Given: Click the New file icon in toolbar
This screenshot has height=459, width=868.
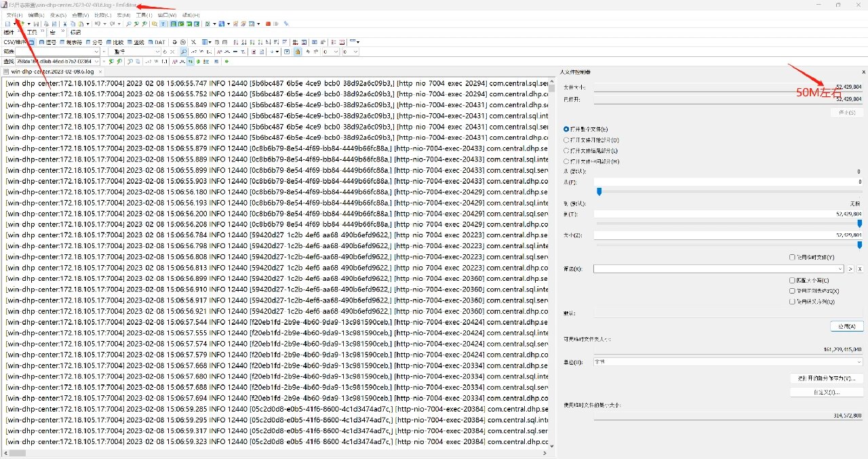Looking at the screenshot, I should [8, 24].
